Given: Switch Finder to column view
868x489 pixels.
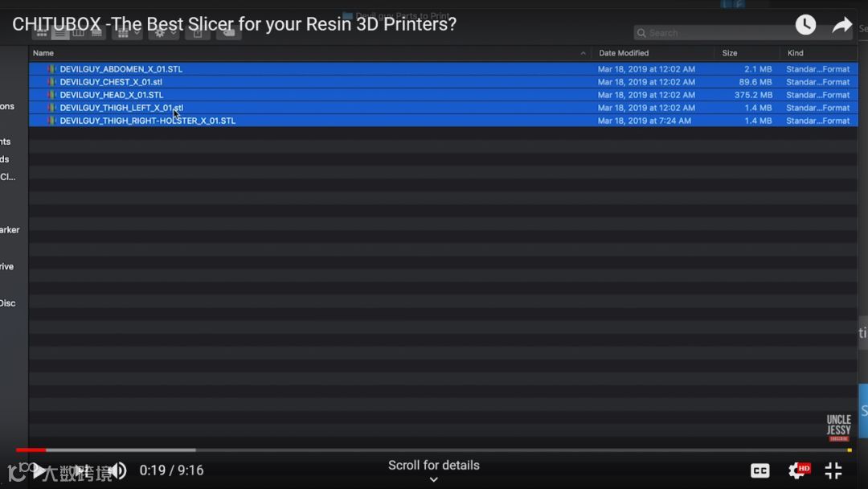Looking at the screenshot, I should tap(79, 33).
